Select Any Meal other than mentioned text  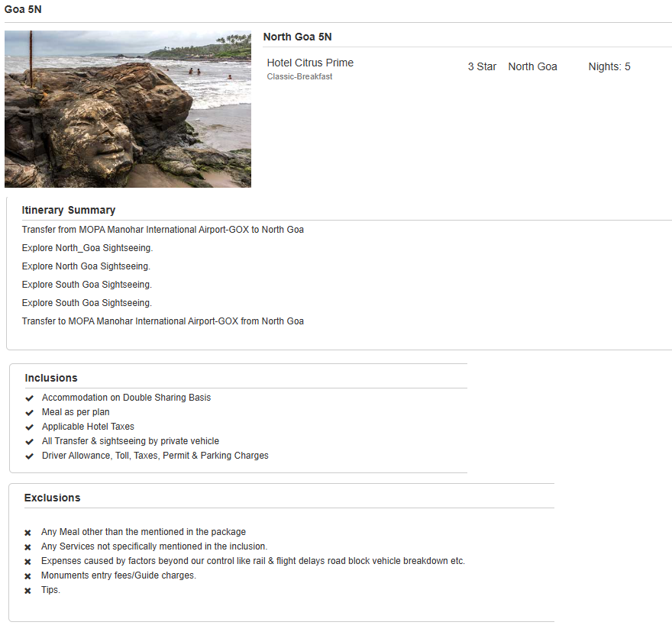pyautogui.click(x=144, y=532)
